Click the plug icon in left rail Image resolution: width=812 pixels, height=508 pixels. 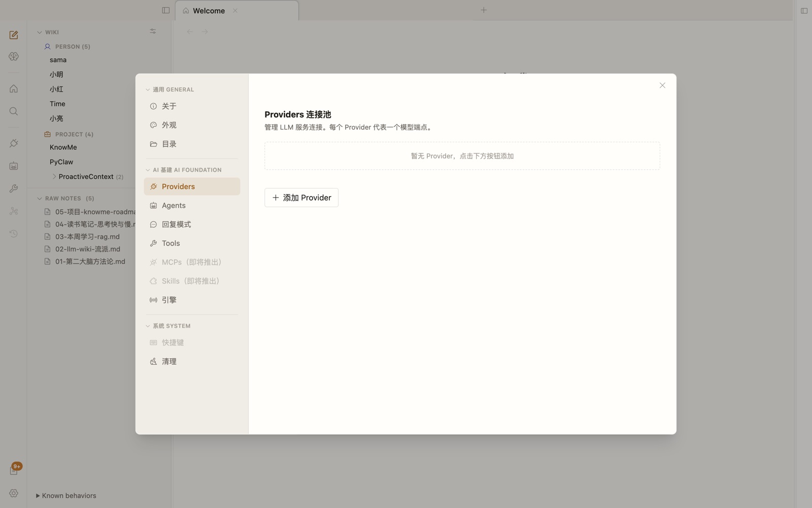[x=14, y=143]
